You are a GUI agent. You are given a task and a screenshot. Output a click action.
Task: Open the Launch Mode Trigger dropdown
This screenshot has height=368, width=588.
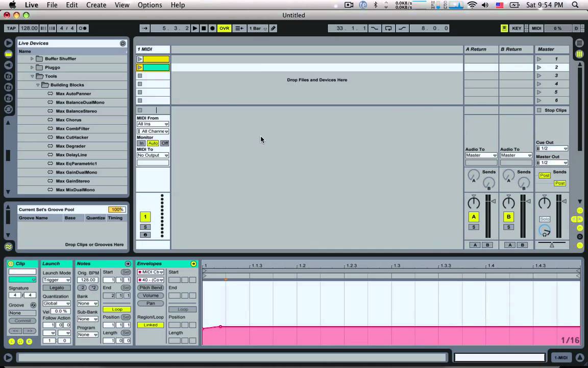pyautogui.click(x=56, y=280)
